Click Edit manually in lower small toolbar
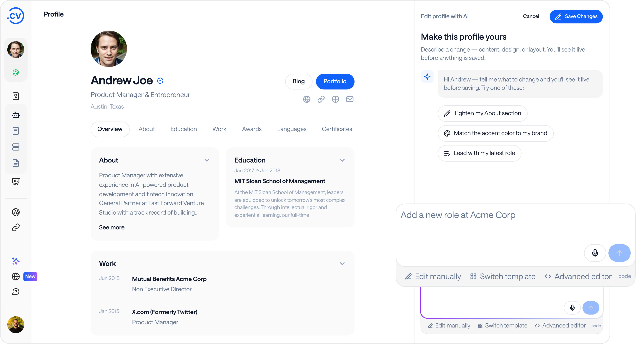The width and height of the screenshot is (644, 344). pos(449,325)
